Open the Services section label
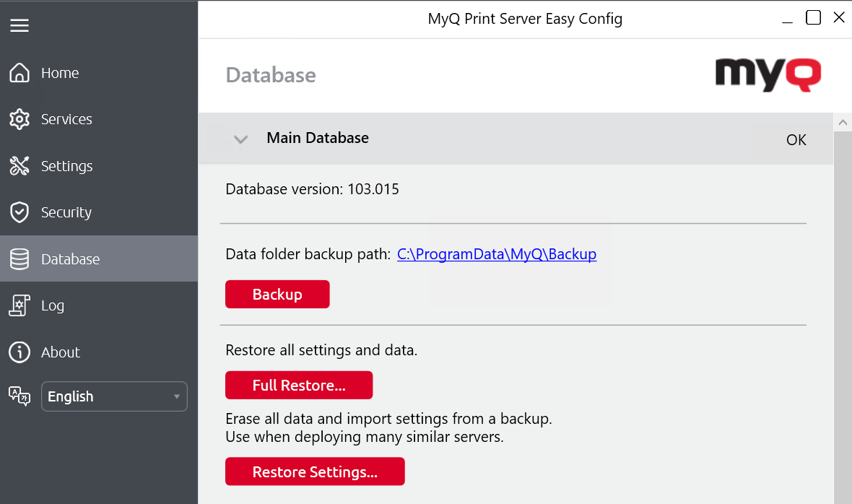 pyautogui.click(x=66, y=119)
